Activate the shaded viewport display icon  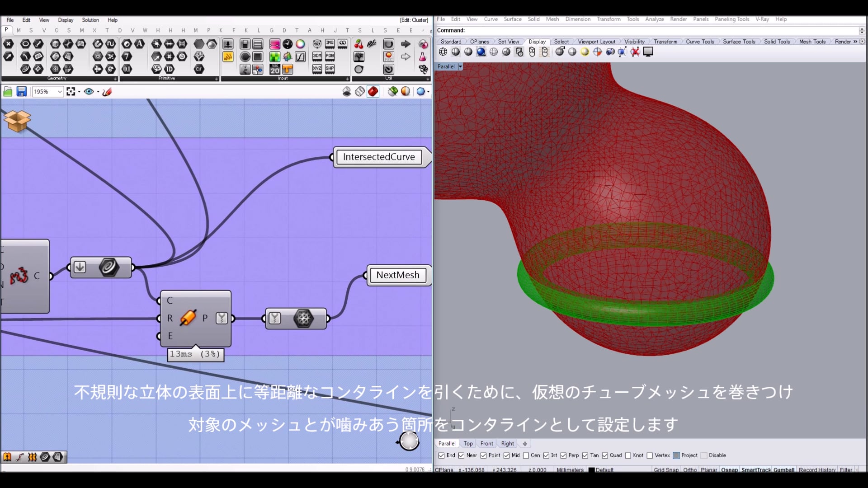pyautogui.click(x=455, y=52)
